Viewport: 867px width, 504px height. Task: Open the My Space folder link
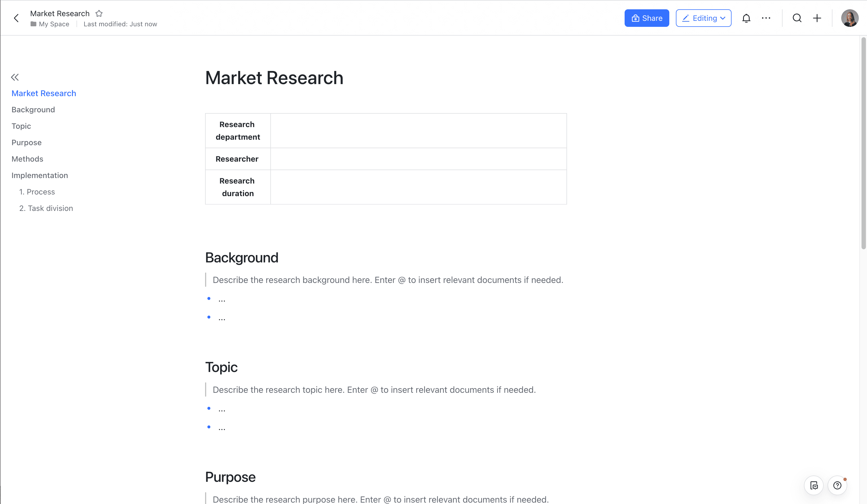54,24
